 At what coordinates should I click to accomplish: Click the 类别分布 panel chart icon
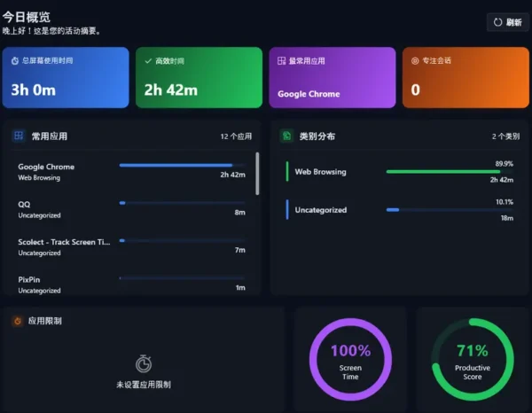(286, 136)
